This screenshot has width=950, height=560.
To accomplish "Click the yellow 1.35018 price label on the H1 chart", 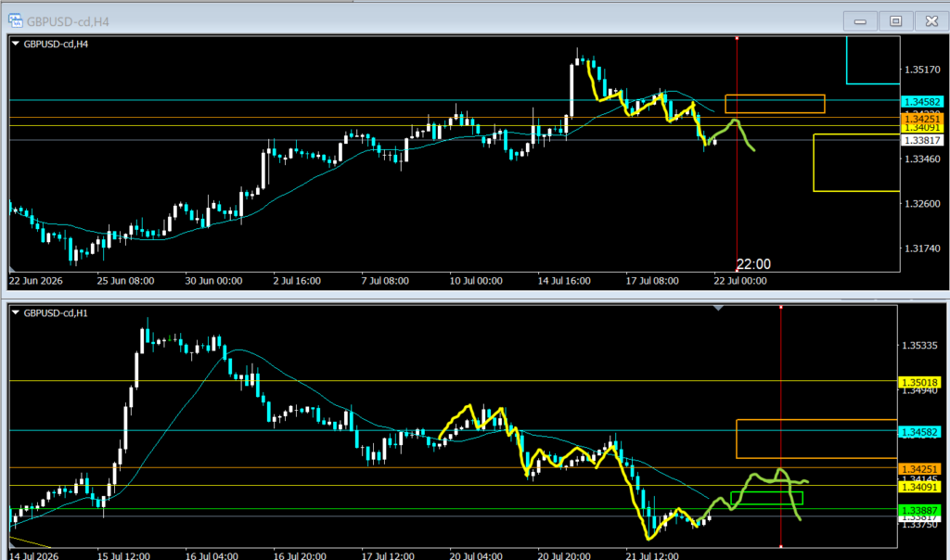I will coord(919,383).
